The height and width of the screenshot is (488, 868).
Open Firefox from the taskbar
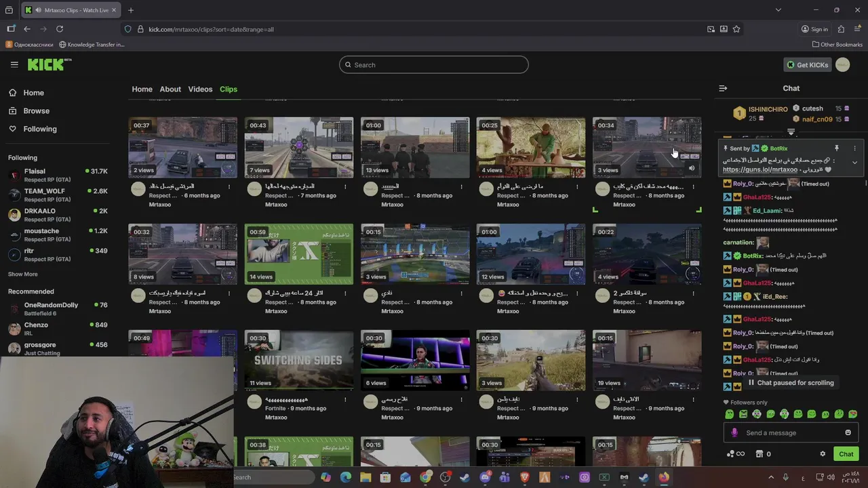tap(664, 477)
